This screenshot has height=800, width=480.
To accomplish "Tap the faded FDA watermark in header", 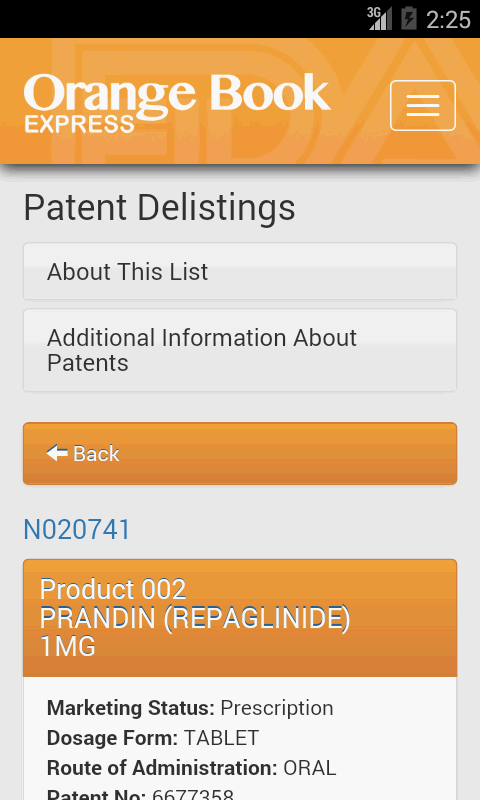I will 265,101.
